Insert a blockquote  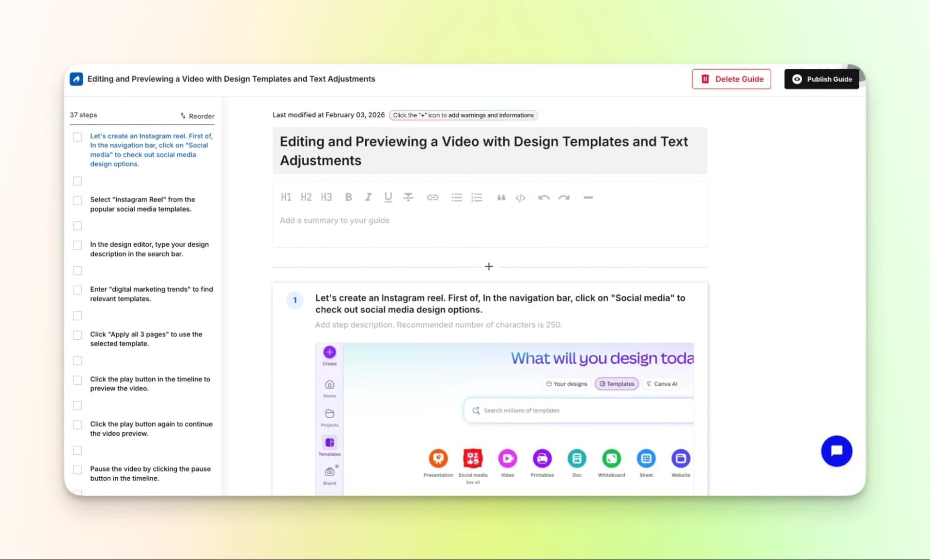click(x=501, y=197)
